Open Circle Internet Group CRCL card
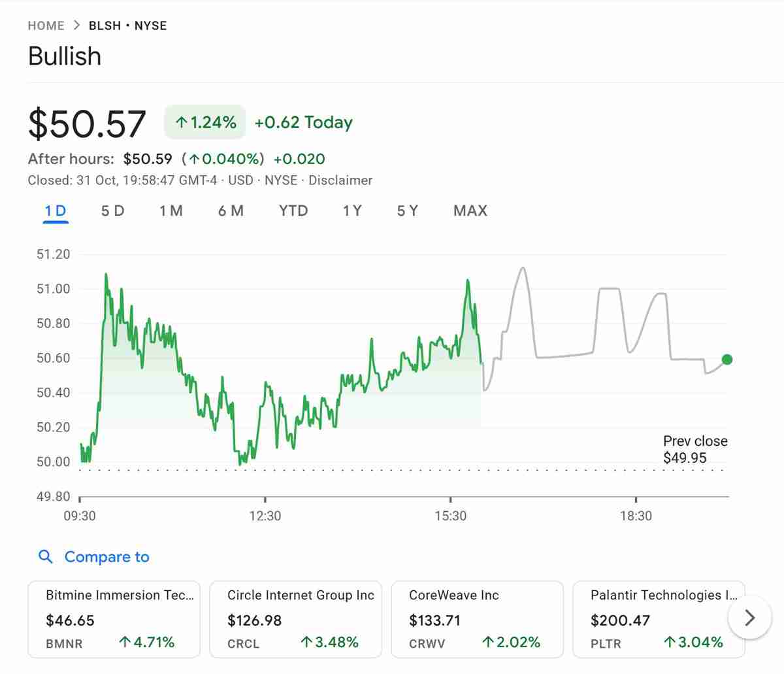This screenshot has height=674, width=784. click(x=295, y=618)
